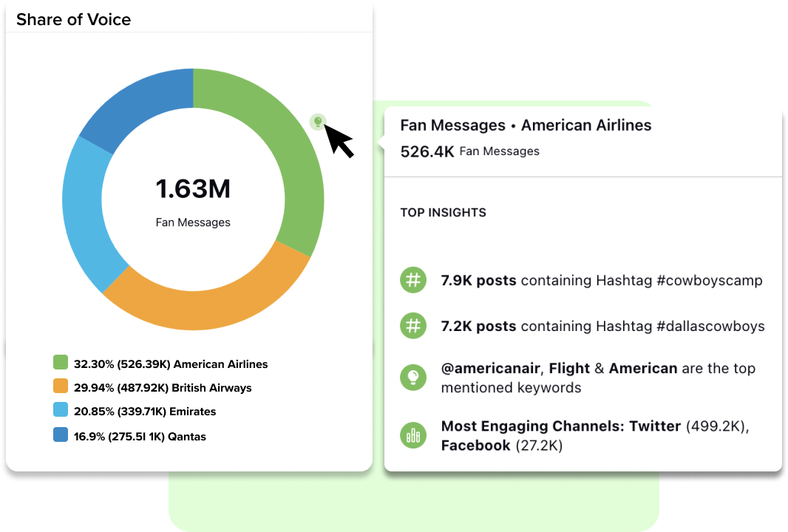Click the '526.4K' fan messages value
The height and width of the screenshot is (532, 788).
coord(427,151)
